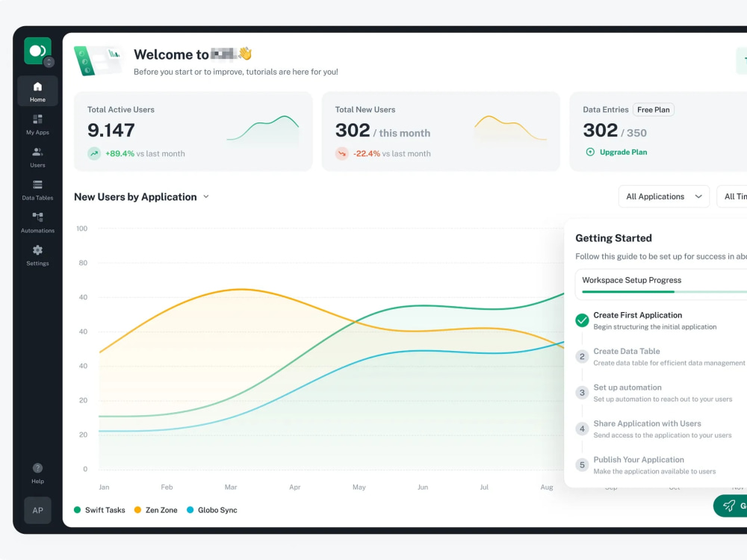747x560 pixels.
Task: Open the All Applications dropdown
Action: pos(663,196)
